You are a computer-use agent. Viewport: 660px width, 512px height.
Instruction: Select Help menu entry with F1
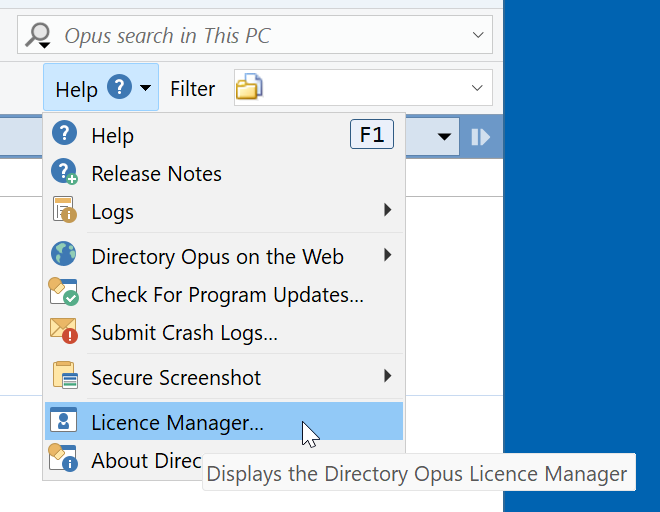tap(224, 135)
